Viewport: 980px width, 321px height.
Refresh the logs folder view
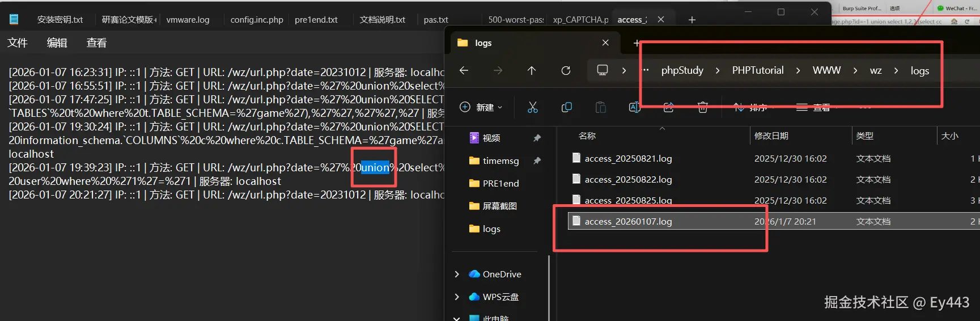[x=566, y=70]
